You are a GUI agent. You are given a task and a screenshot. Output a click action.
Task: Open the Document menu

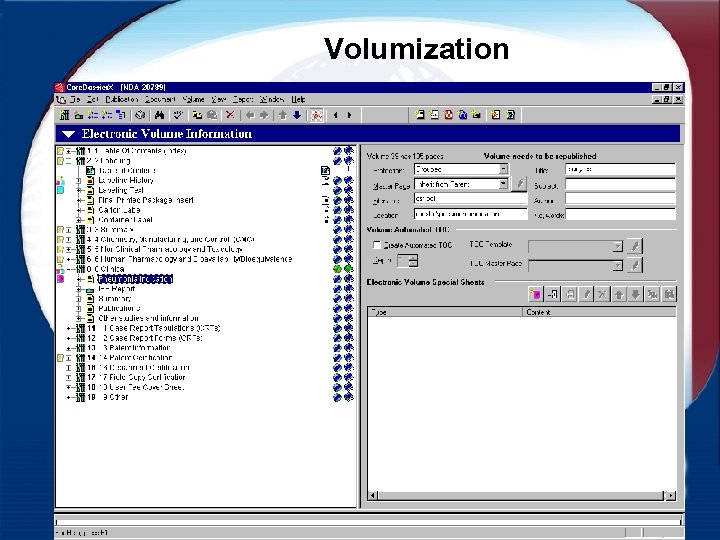click(x=160, y=99)
